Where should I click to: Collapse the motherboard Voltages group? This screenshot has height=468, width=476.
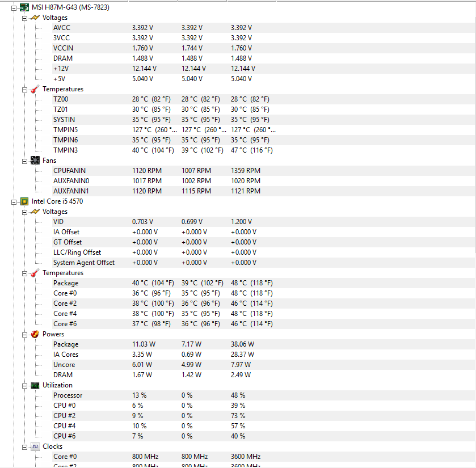(24, 18)
